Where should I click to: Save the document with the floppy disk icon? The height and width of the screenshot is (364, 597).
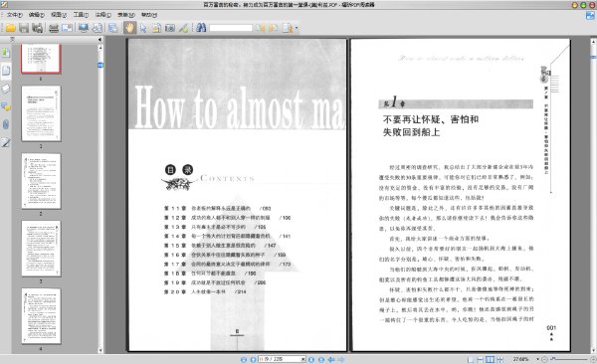pos(24,28)
